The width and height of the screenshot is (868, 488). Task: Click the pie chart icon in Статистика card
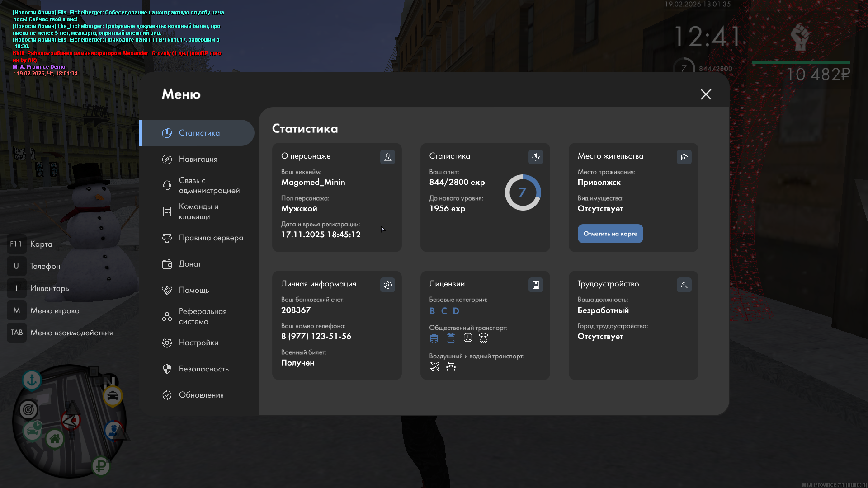click(536, 157)
